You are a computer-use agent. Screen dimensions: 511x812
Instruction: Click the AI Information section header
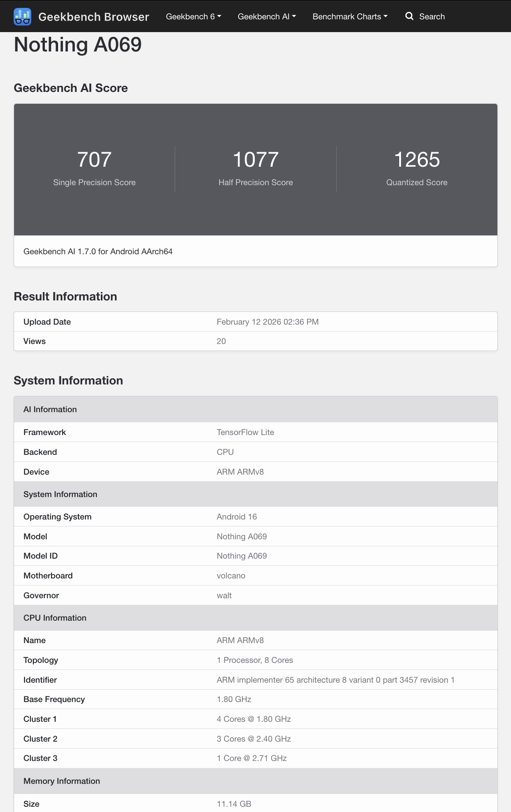coord(256,409)
